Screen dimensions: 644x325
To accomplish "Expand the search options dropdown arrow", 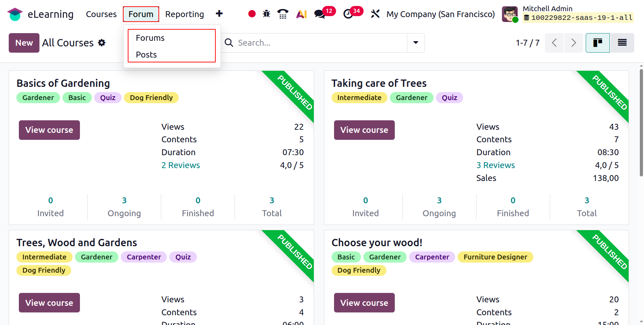I will (416, 43).
